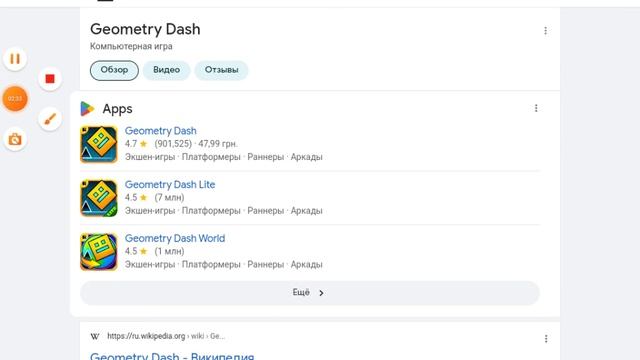640x360 pixels.
Task: Click the Geometry Dash app thumbnail
Action: pos(99,144)
